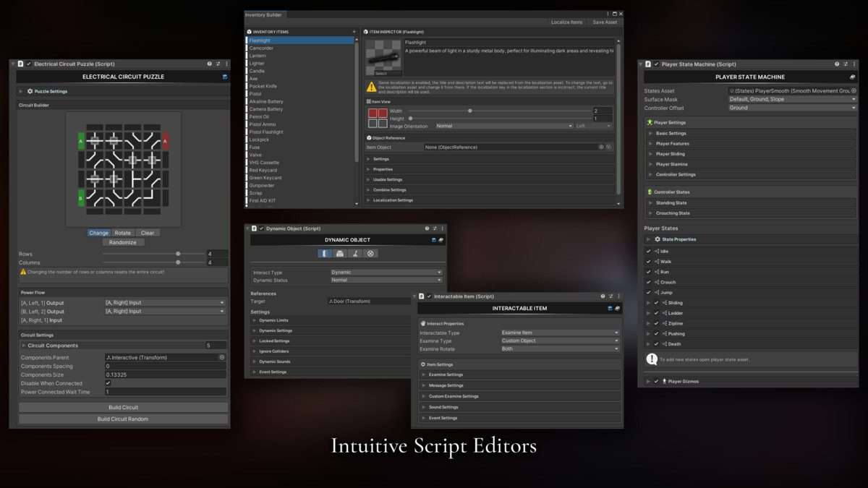Open kebab menu of Electrical Circuit Puzzle component
The height and width of the screenshot is (488, 868).
pyautogui.click(x=226, y=64)
